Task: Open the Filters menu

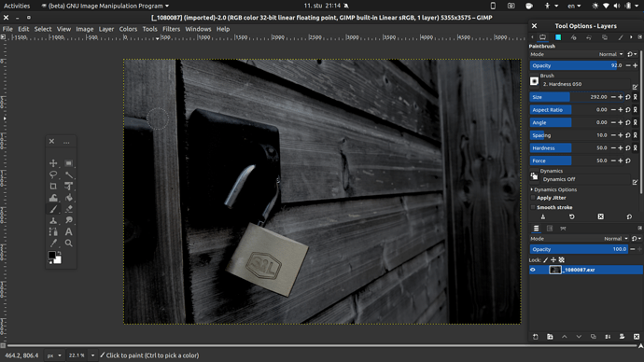Action: click(x=171, y=29)
